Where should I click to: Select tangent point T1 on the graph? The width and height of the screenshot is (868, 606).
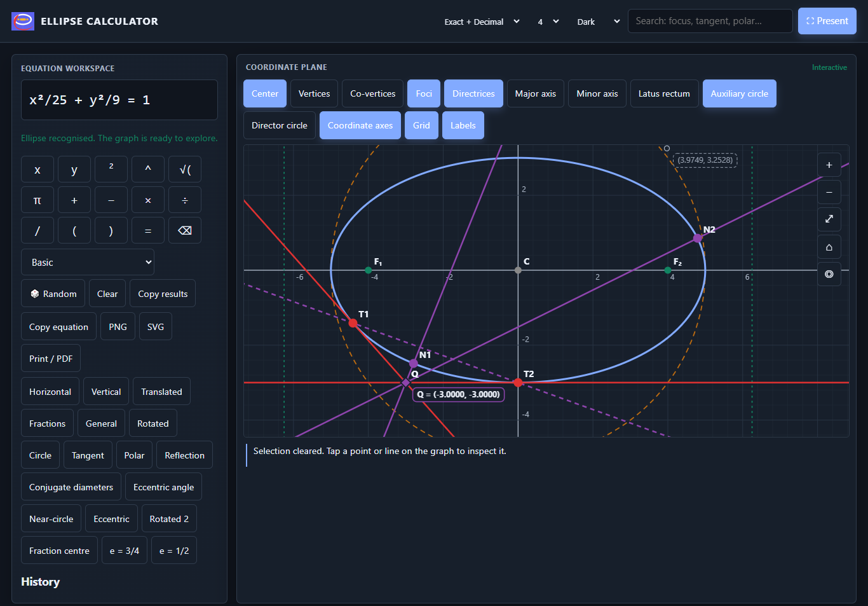(x=353, y=323)
